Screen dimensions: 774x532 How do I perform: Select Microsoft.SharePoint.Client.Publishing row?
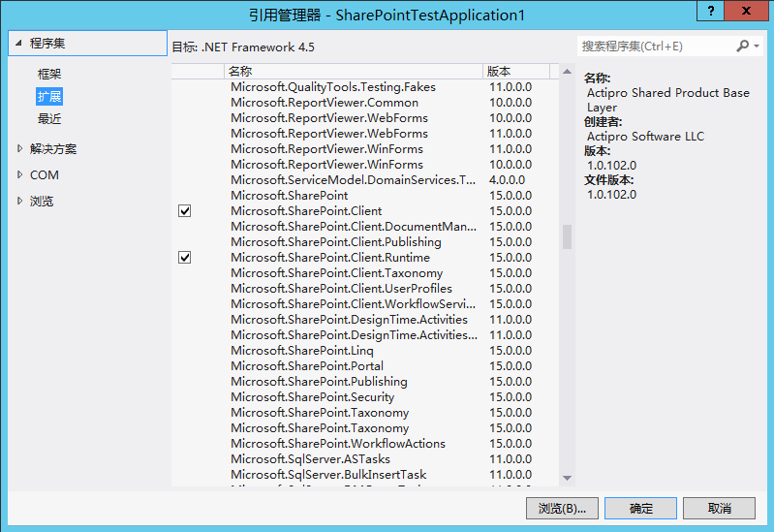point(365,242)
